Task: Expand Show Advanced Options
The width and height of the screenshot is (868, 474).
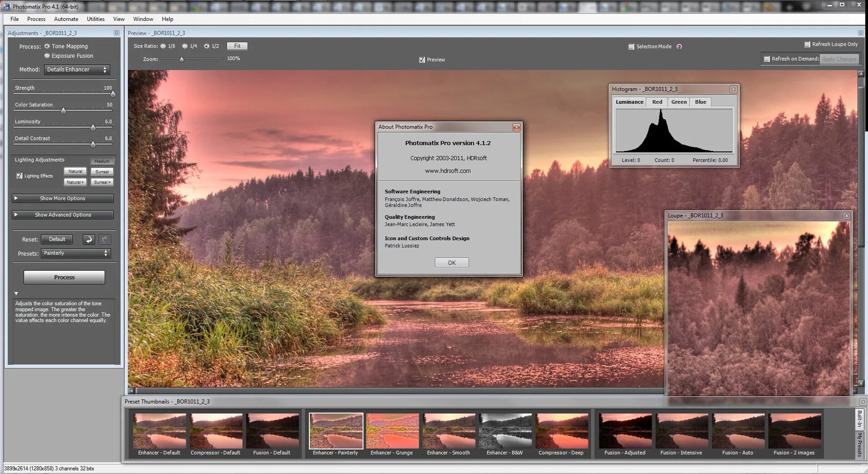Action: pyautogui.click(x=63, y=215)
